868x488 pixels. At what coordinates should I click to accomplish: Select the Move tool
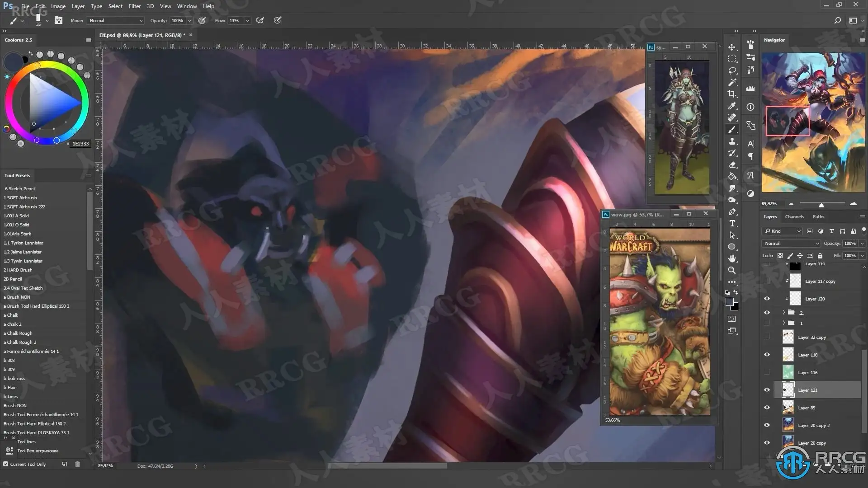pyautogui.click(x=732, y=47)
